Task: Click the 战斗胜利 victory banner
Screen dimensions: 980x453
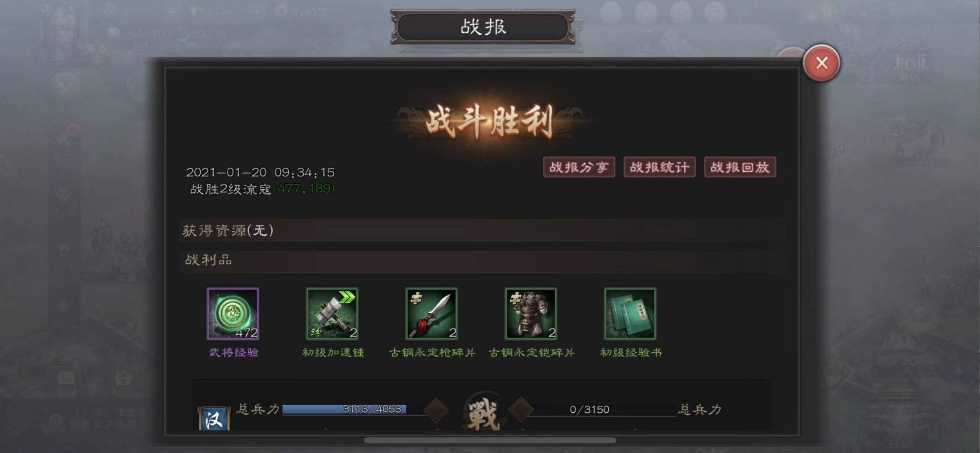Action: [x=489, y=122]
